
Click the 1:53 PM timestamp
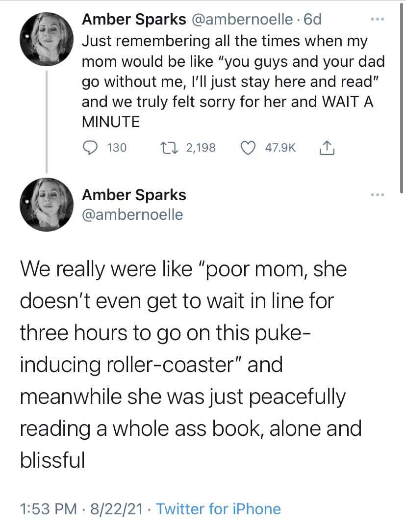coord(49,509)
